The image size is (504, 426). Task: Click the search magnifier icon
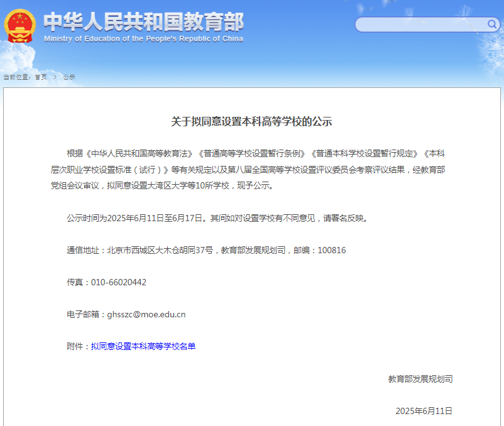click(x=492, y=25)
